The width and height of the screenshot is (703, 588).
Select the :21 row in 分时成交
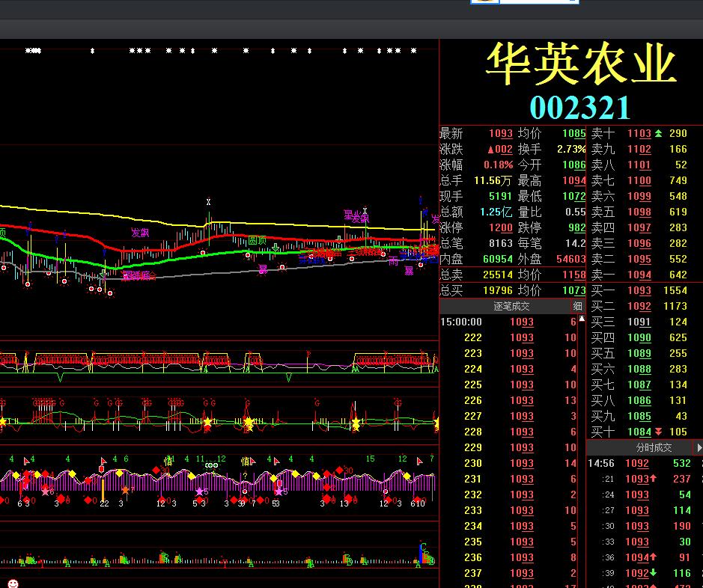[x=644, y=479]
